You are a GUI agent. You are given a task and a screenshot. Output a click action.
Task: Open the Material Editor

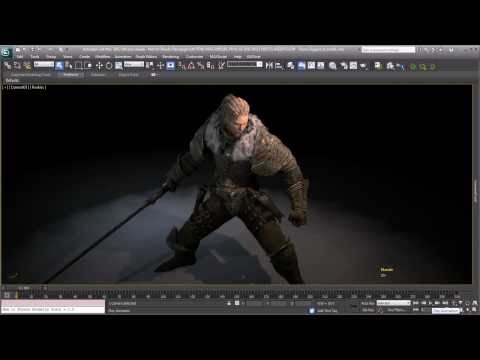pos(333,66)
